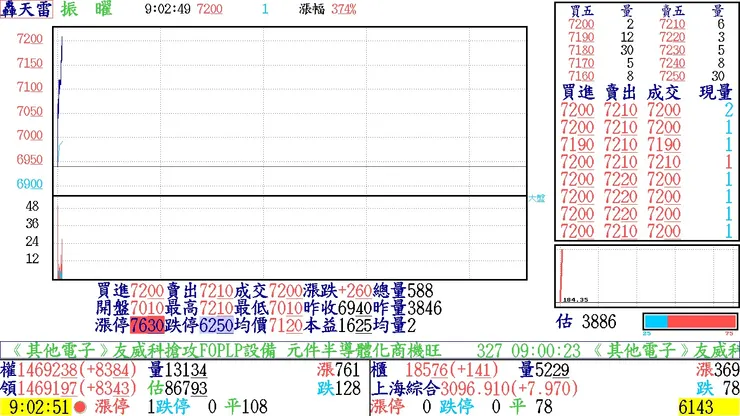Click the market volume 量13134
This screenshot has width=740, height=416.
(x=177, y=370)
